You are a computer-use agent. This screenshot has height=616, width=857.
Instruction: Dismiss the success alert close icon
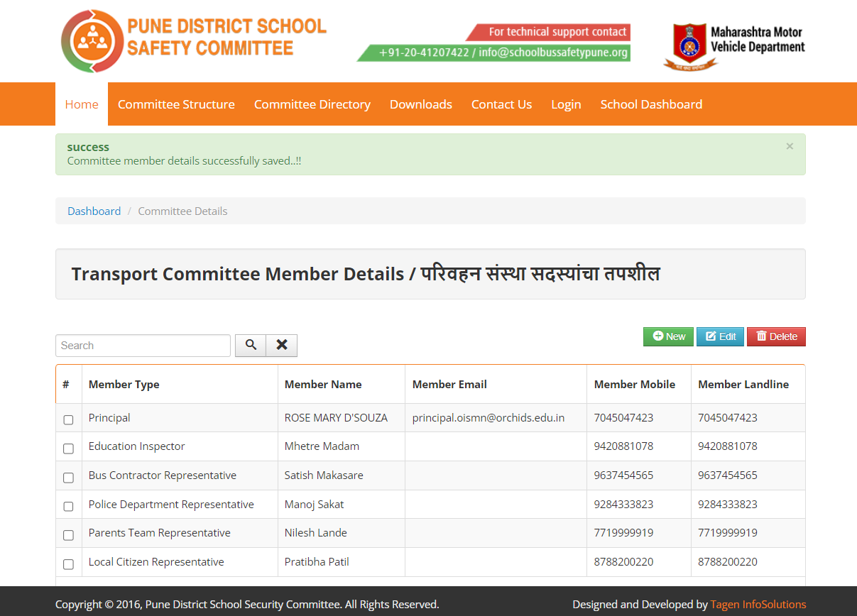pyautogui.click(x=790, y=146)
